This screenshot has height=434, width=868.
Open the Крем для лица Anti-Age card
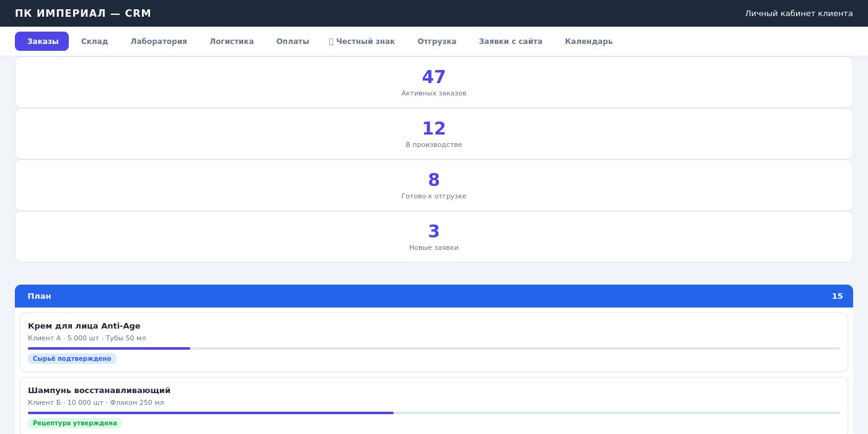click(x=434, y=342)
